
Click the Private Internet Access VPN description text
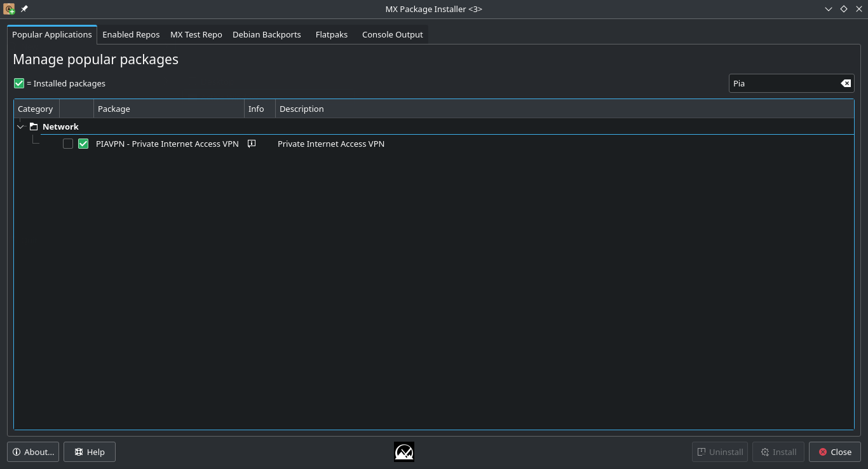pyautogui.click(x=331, y=144)
